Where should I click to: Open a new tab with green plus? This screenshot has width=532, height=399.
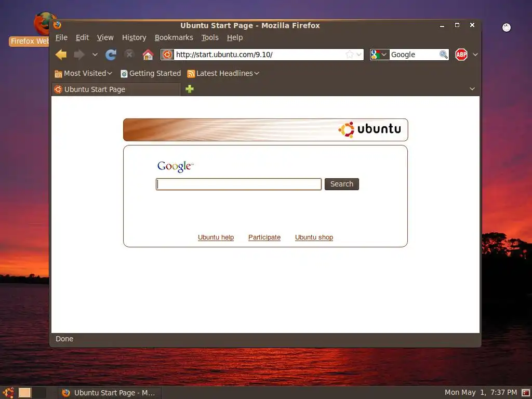190,89
